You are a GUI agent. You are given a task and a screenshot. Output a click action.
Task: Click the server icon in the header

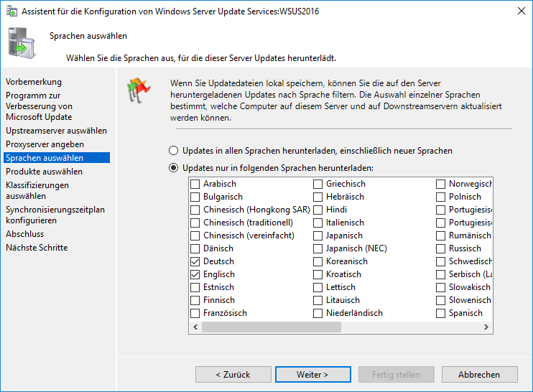[22, 43]
